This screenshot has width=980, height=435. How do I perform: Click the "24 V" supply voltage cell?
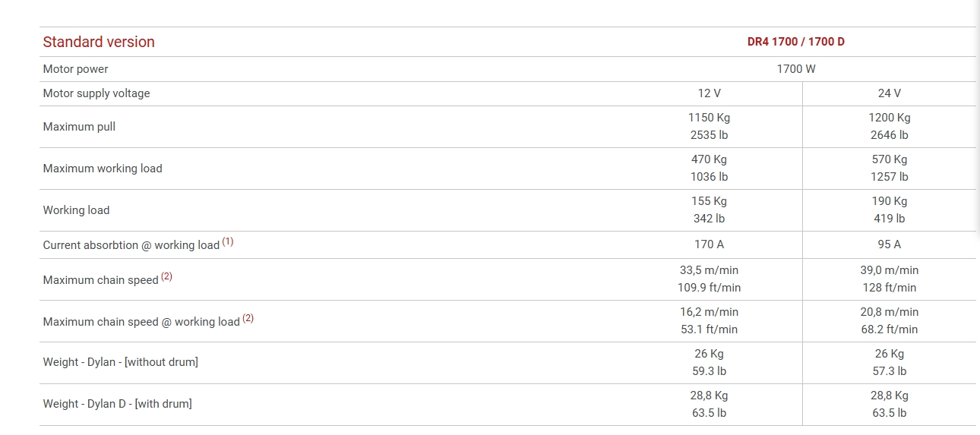pyautogui.click(x=889, y=93)
